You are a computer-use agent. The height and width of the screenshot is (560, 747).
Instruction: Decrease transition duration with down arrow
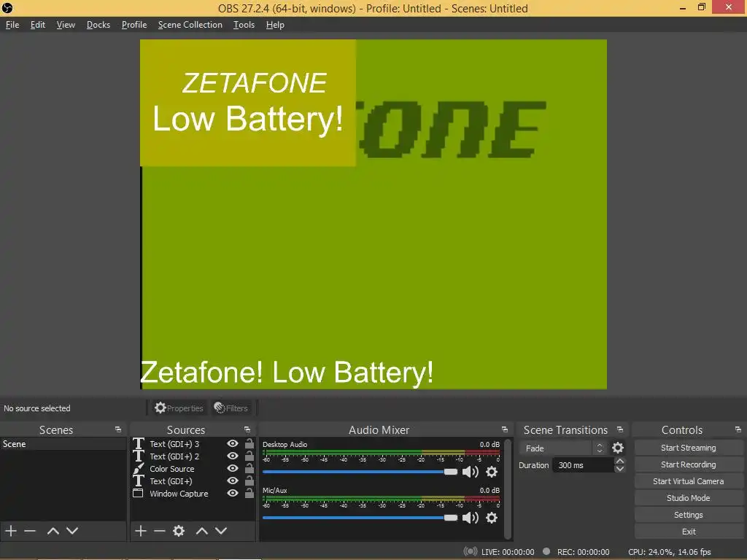point(620,469)
